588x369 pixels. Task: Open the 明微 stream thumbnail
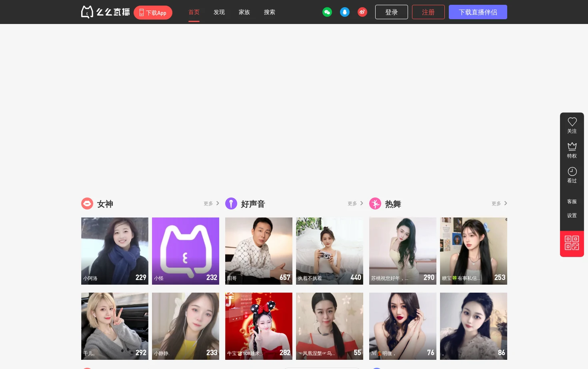click(x=403, y=326)
